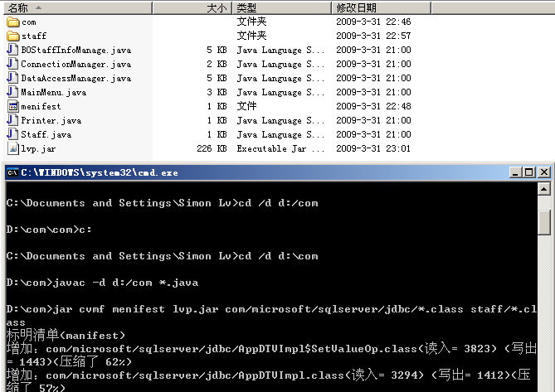Click the cmd scrollbar up arrow

[x=543, y=189]
